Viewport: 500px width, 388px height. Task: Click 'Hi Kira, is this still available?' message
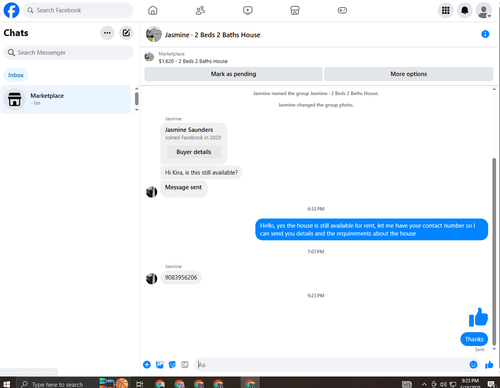(x=201, y=172)
